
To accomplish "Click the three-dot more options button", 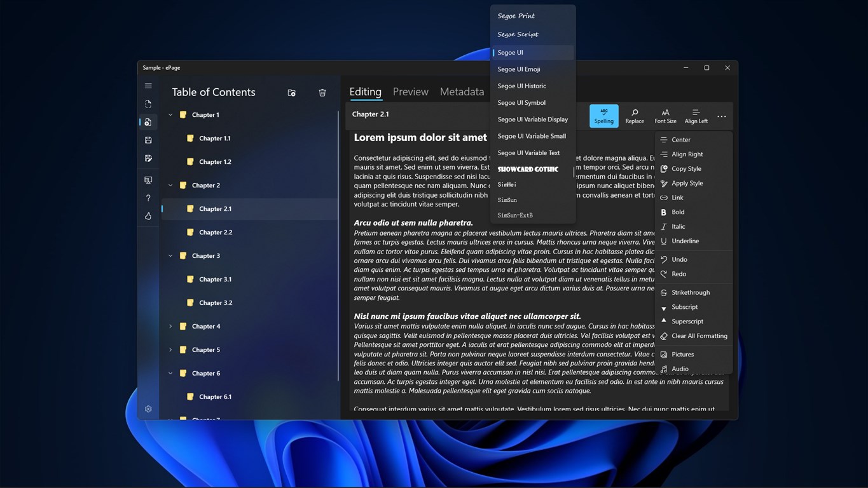I will coord(722,116).
